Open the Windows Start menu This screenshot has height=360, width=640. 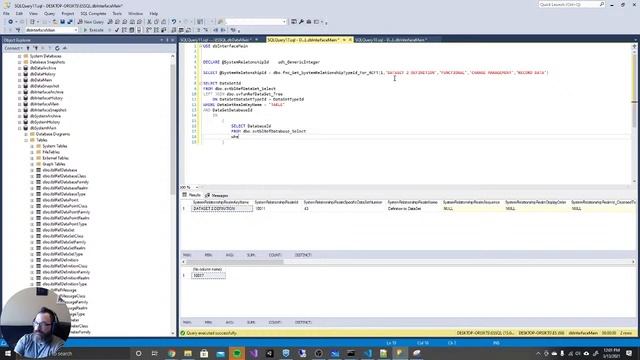click(x=8, y=353)
